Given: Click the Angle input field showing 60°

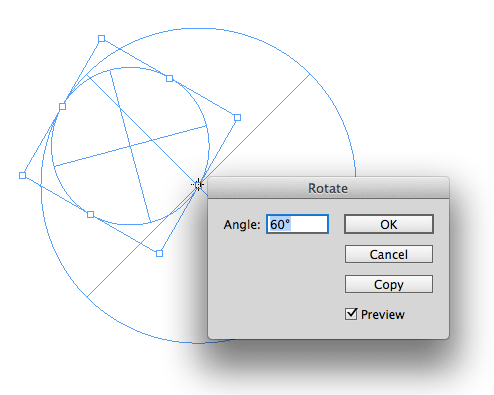Looking at the screenshot, I should tap(297, 224).
